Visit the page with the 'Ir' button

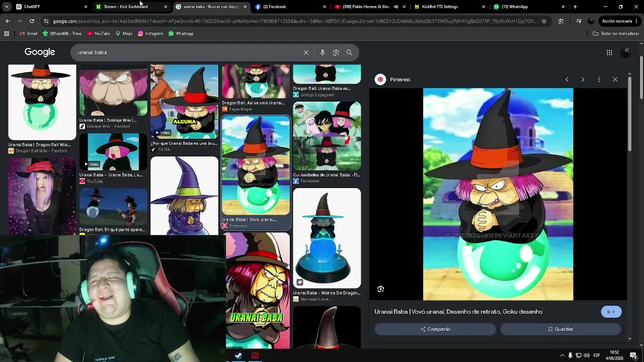point(611,312)
